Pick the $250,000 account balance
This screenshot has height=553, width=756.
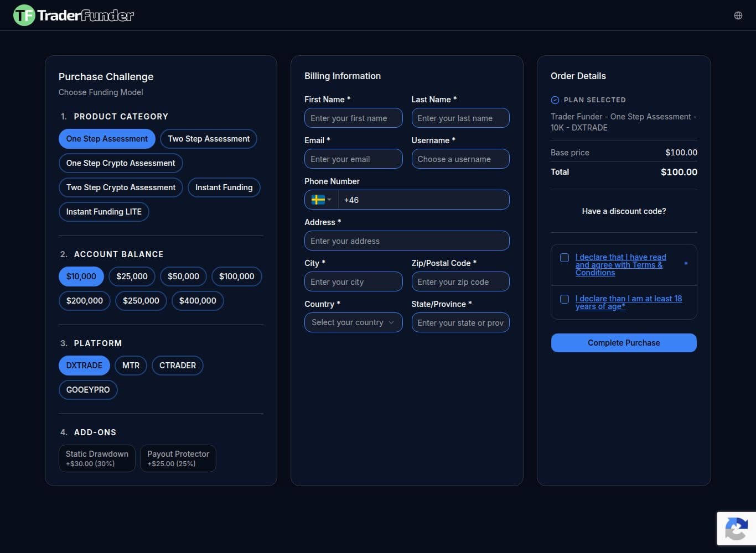point(141,301)
